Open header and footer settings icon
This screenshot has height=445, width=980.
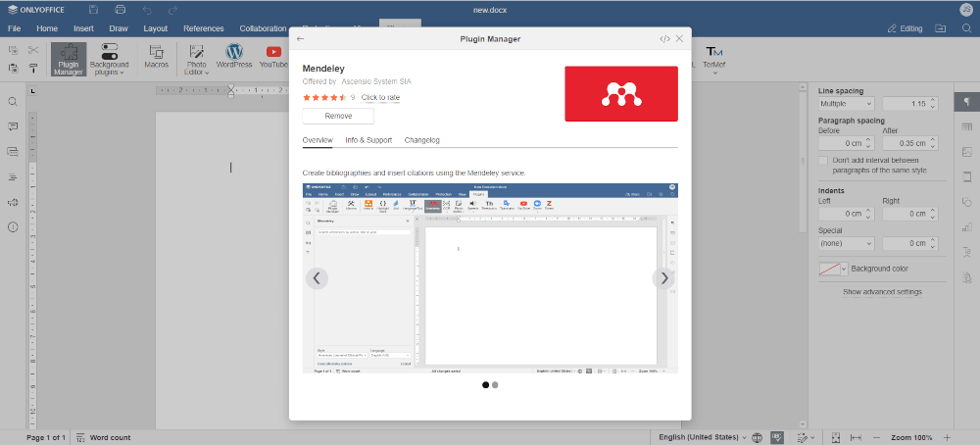pyautogui.click(x=967, y=176)
